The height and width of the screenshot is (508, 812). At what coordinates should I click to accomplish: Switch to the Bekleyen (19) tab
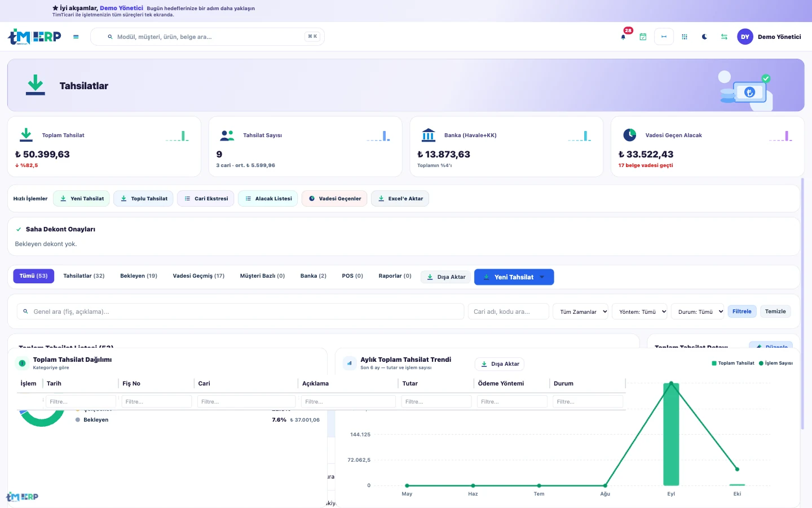tap(139, 276)
